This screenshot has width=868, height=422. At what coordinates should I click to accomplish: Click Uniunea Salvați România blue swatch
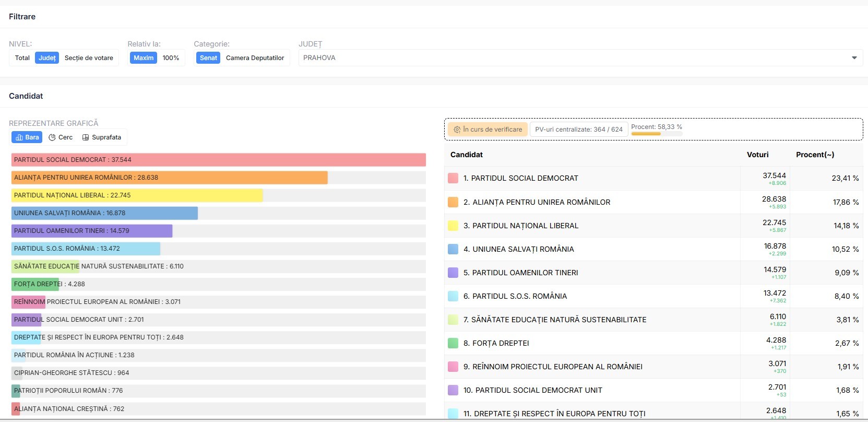(453, 249)
